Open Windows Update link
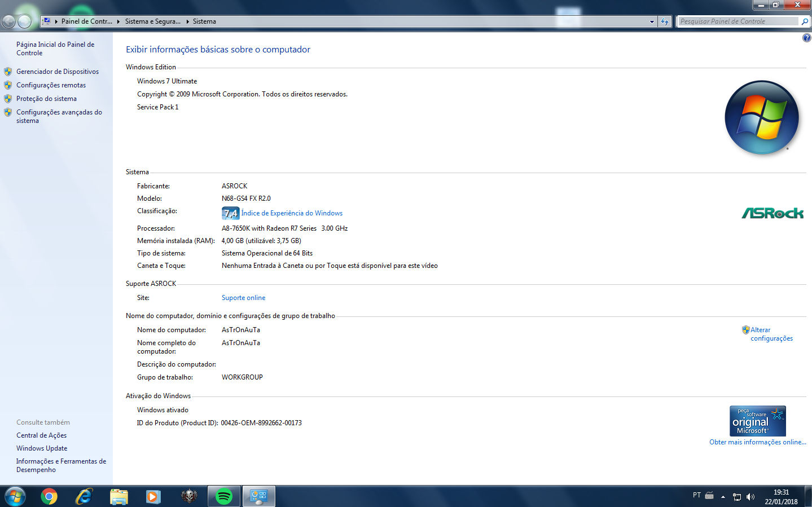Viewport: 812px width, 507px height. tap(42, 448)
